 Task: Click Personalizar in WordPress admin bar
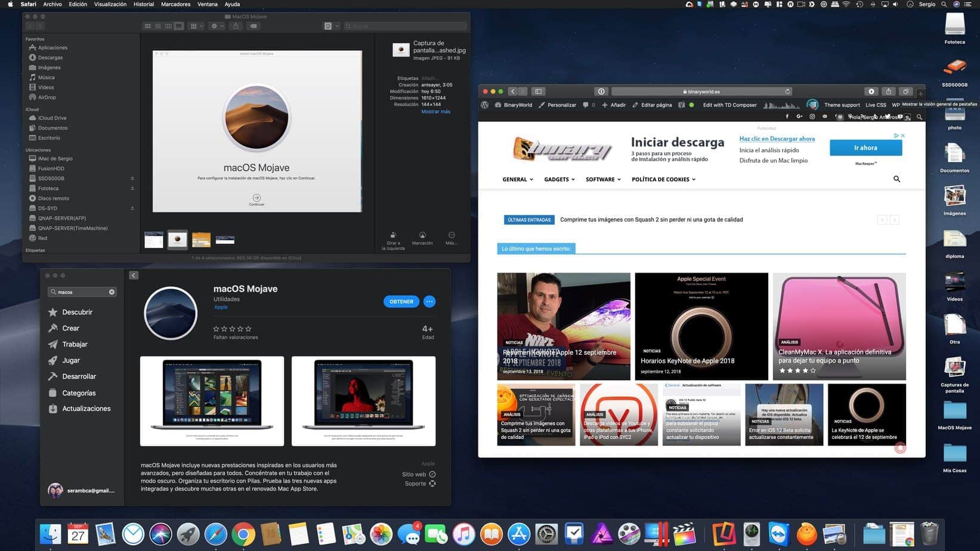click(557, 105)
